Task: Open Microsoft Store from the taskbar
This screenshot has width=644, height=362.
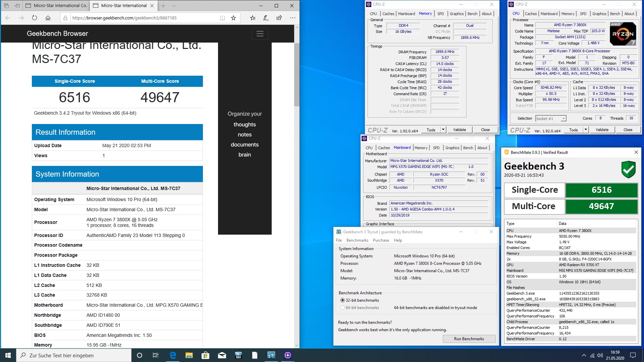Action: tap(205, 355)
